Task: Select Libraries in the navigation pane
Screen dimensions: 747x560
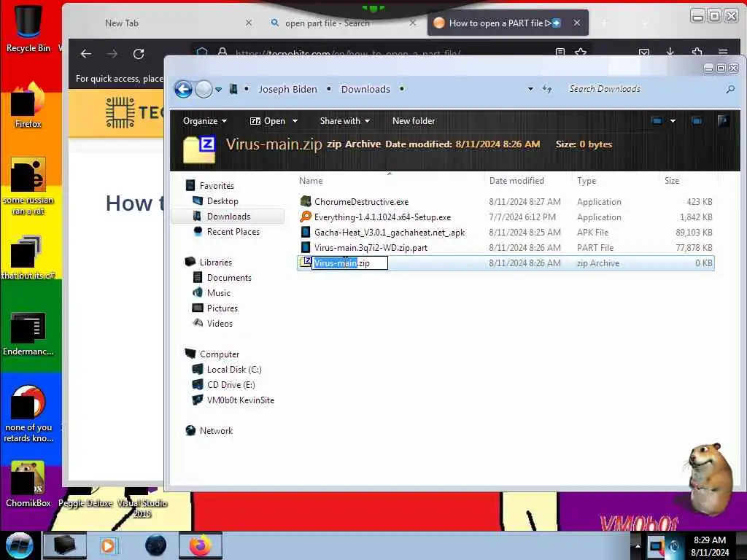Action: tap(216, 262)
